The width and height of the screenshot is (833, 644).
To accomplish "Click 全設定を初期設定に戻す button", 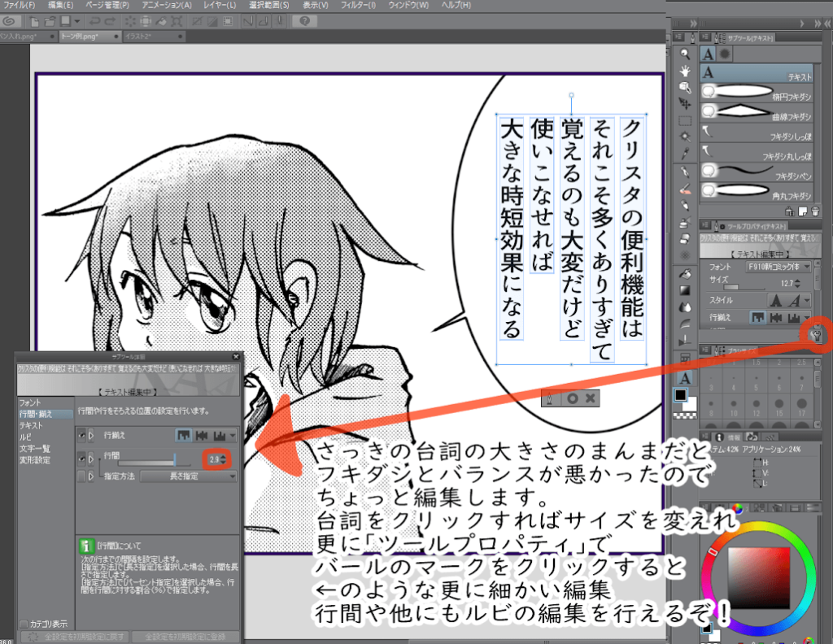I will [75, 636].
